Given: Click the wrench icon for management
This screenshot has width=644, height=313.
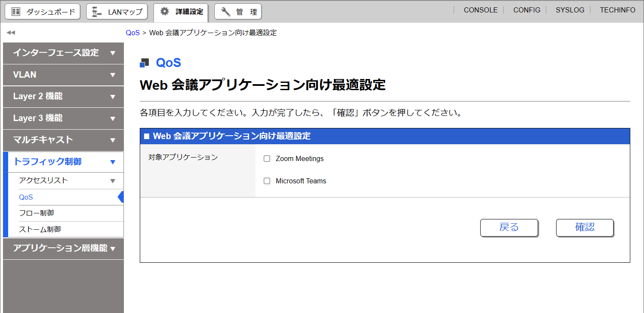Looking at the screenshot, I should [x=226, y=12].
